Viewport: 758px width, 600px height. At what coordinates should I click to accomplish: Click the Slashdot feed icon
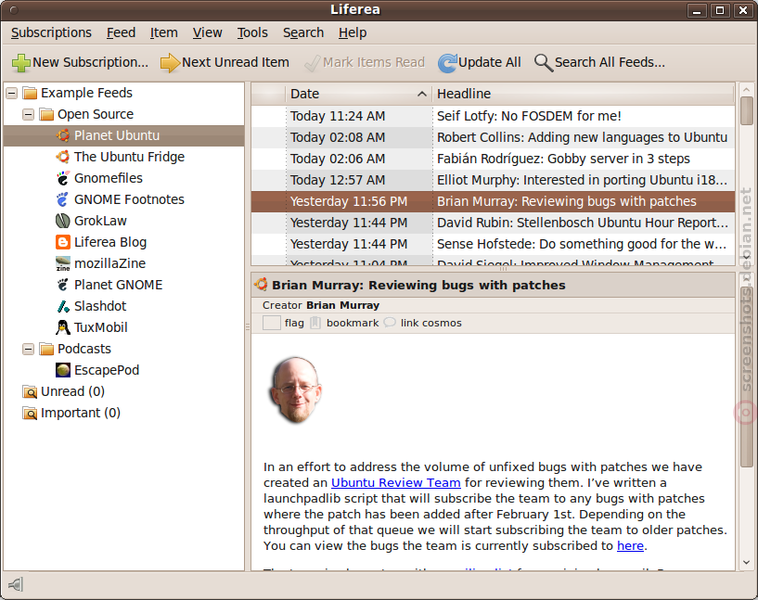pos(63,306)
